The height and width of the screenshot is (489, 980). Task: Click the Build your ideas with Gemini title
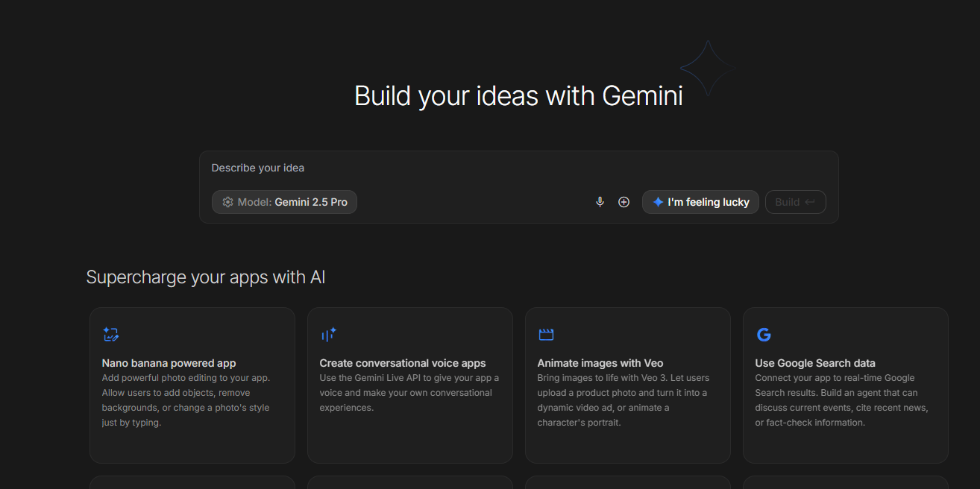[518, 96]
